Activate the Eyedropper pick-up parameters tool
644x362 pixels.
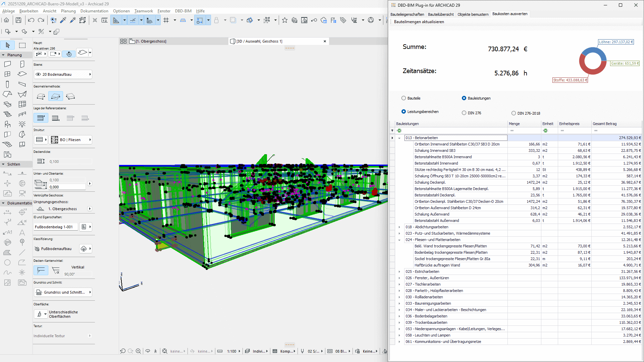tap(63, 20)
